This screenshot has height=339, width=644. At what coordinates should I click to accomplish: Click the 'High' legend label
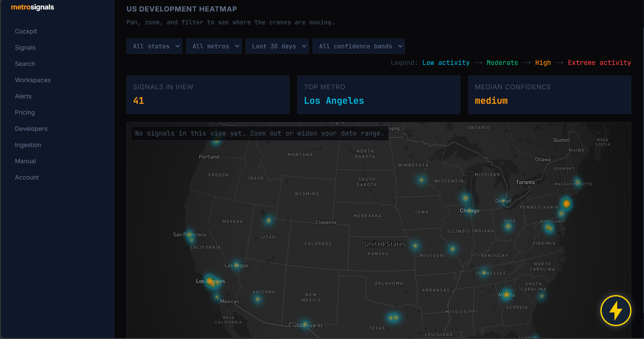[543, 63]
